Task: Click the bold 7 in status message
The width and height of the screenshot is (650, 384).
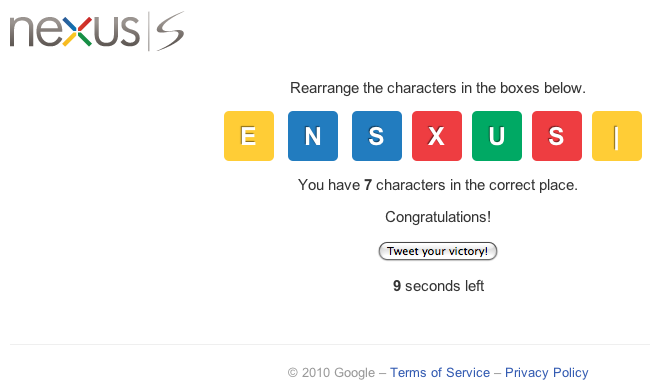Action: (x=368, y=185)
